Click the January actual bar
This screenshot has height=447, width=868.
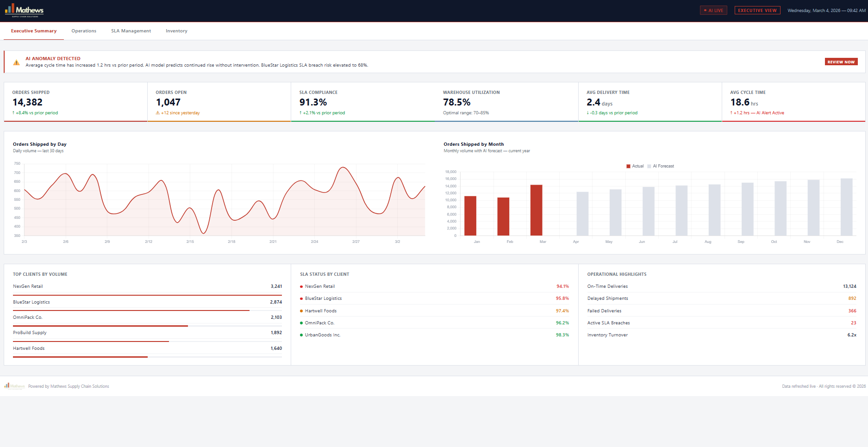pyautogui.click(x=470, y=216)
